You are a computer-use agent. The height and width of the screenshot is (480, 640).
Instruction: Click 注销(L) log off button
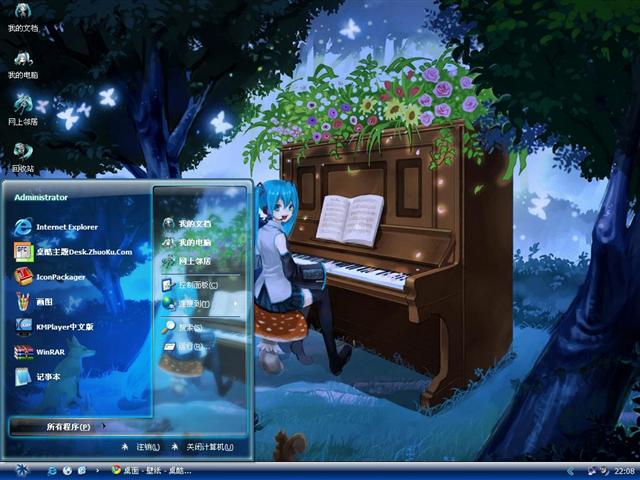pos(141,447)
